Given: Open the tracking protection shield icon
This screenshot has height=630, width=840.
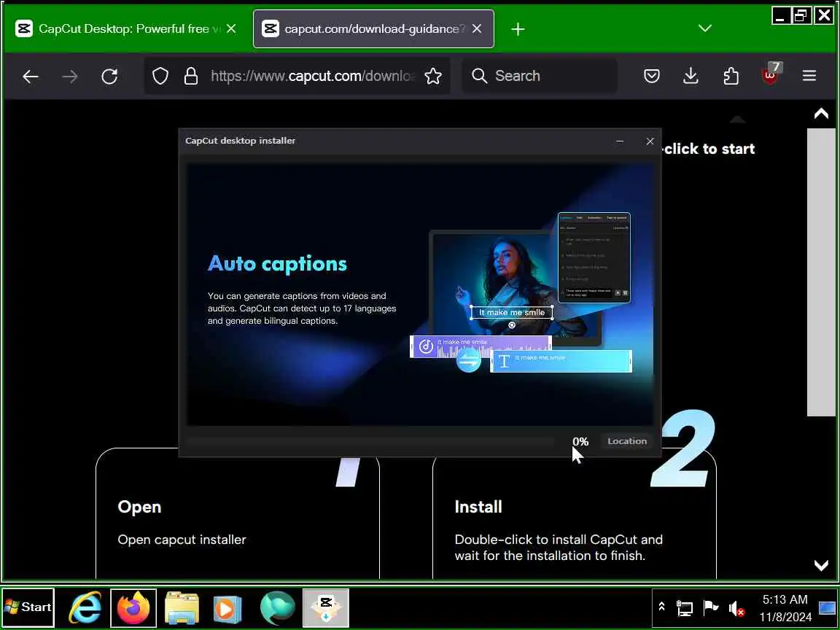Looking at the screenshot, I should pos(160,77).
